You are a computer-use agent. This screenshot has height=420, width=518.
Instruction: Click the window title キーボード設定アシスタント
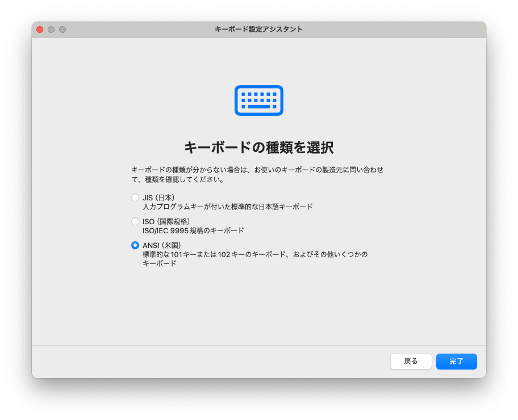click(258, 29)
